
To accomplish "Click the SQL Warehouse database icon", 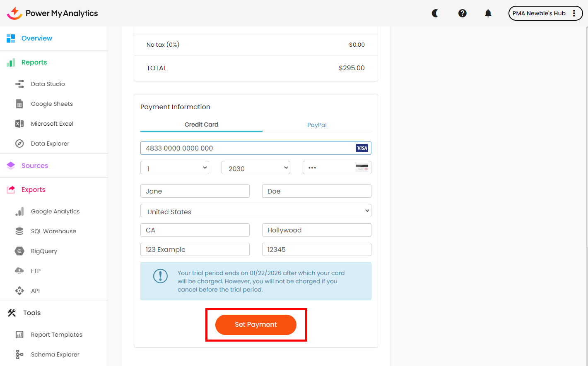I will coord(19,231).
